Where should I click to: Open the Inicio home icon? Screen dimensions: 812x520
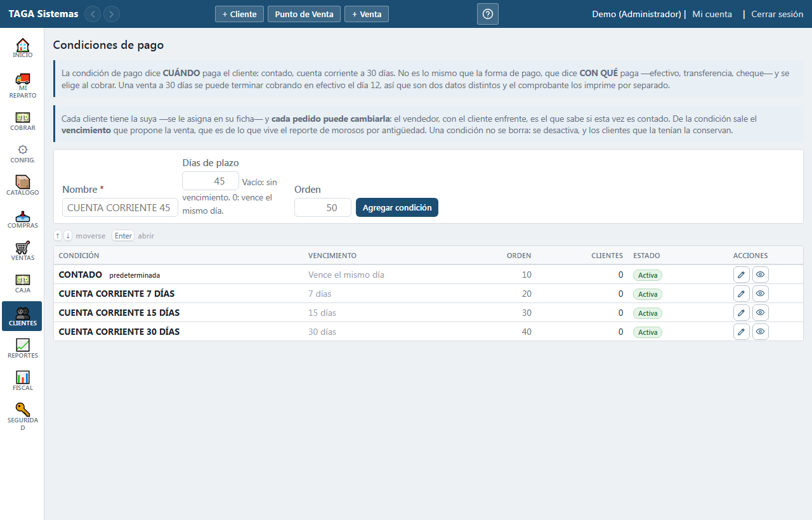coord(22,48)
